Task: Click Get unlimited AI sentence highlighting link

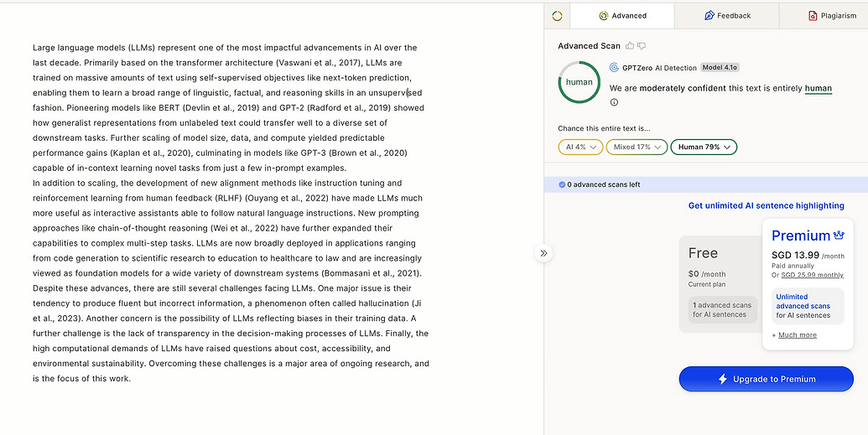Action: [767, 205]
